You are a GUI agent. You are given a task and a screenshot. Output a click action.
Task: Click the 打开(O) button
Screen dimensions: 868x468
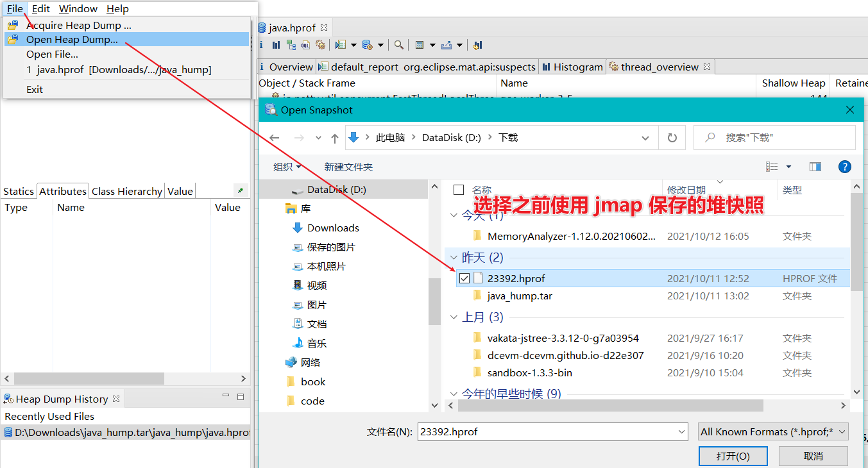pos(733,456)
